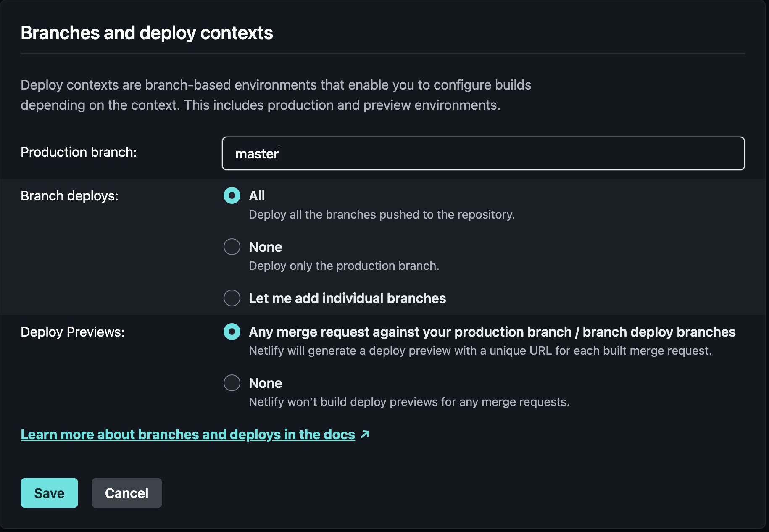
Task: Click the 'Branch deploys:' section label
Action: pos(69,196)
